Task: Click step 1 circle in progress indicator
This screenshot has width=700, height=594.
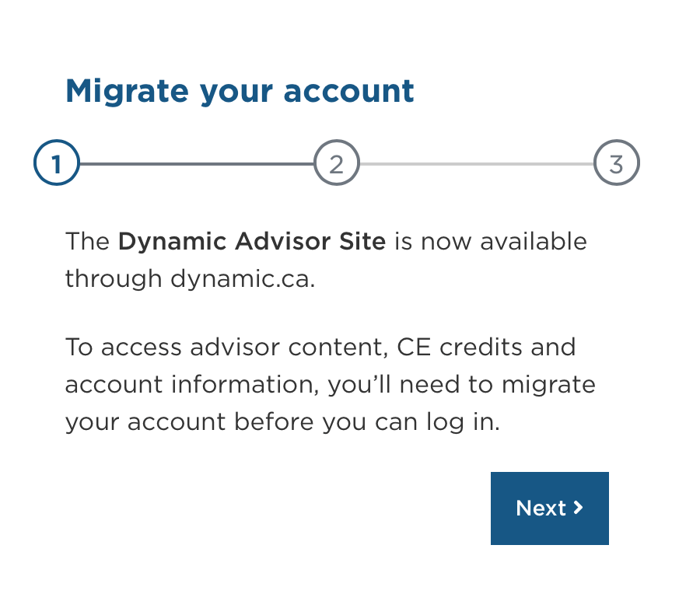Action: point(56,162)
